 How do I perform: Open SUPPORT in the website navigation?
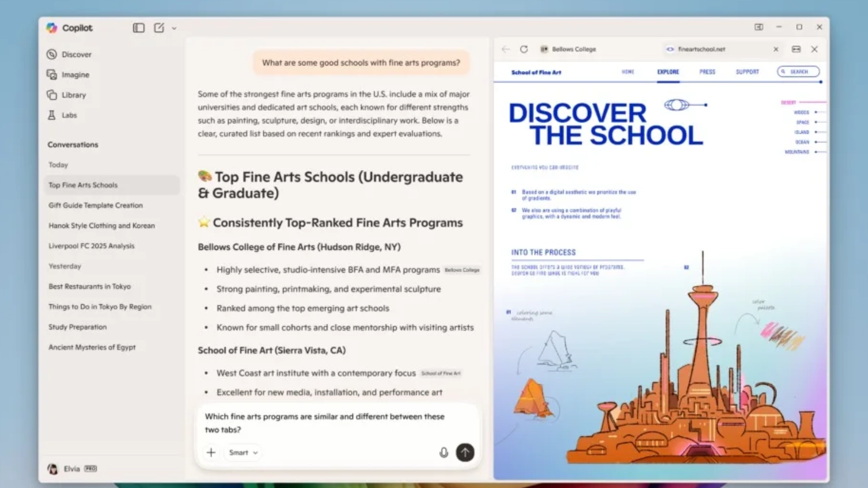point(747,72)
